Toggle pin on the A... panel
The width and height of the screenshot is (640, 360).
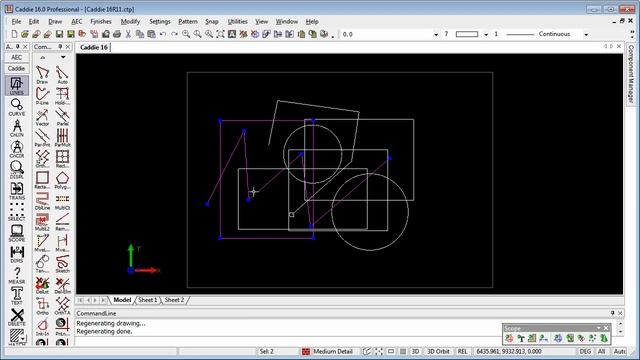[x=18, y=47]
